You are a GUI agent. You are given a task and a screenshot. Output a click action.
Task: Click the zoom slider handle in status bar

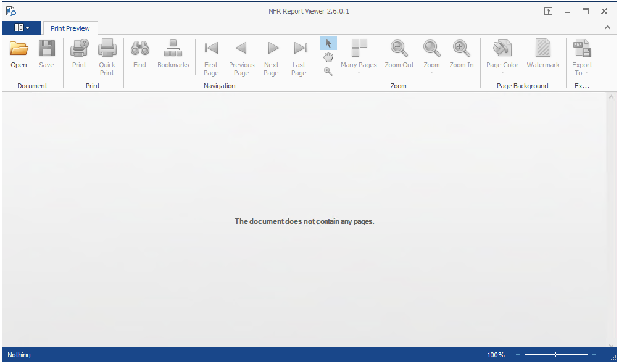tap(555, 355)
